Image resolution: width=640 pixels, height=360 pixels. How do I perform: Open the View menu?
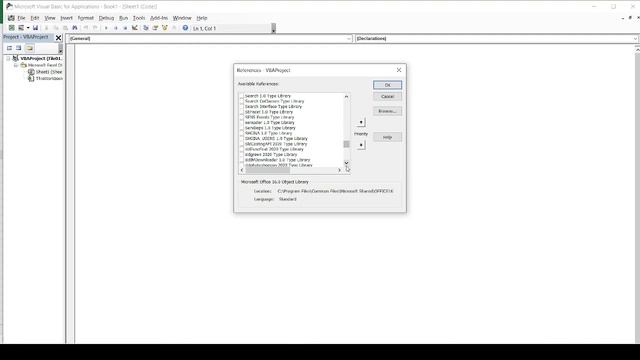pos(50,18)
